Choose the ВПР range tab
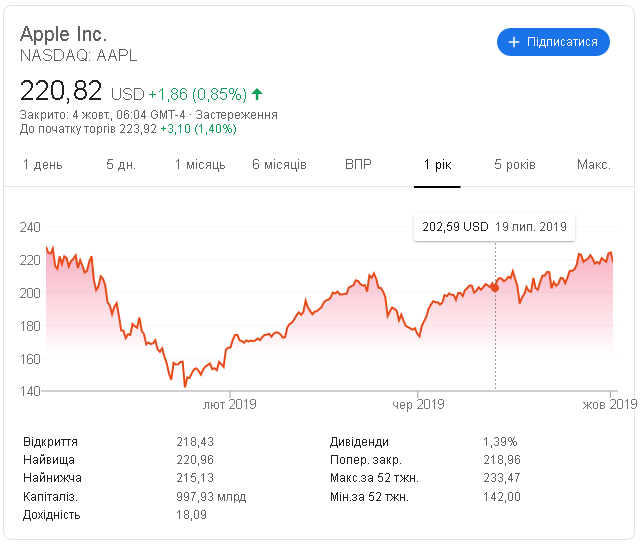The width and height of the screenshot is (641, 544). [358, 165]
